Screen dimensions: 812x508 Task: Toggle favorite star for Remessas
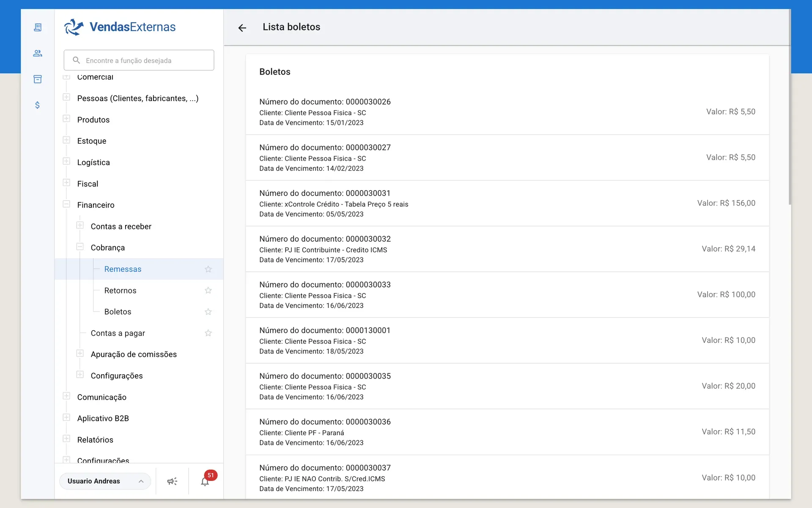[x=208, y=269]
